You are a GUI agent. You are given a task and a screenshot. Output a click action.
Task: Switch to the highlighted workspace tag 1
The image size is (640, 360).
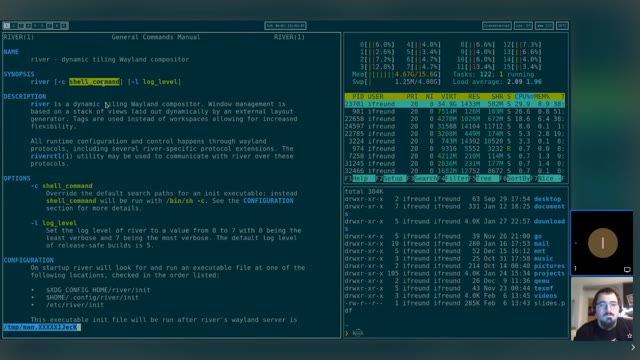pyautogui.click(x=7, y=26)
